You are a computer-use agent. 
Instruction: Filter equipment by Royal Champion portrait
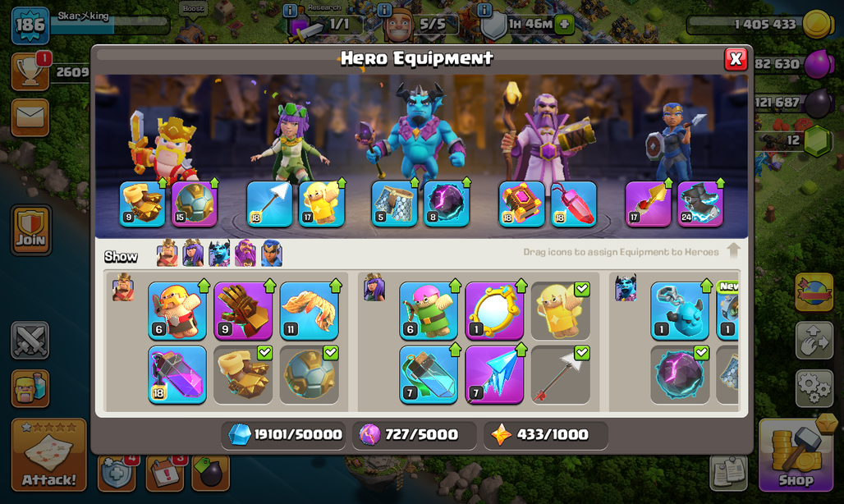pyautogui.click(x=271, y=254)
